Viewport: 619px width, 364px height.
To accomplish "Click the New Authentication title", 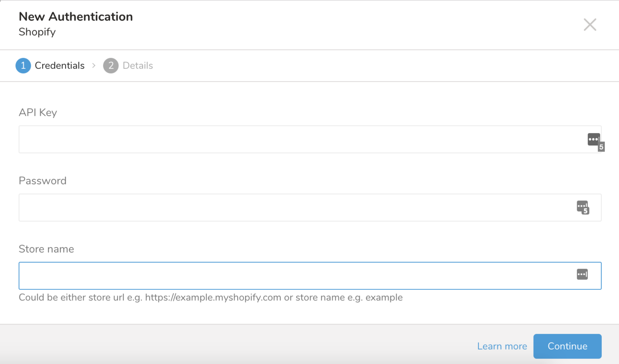I will point(76,17).
